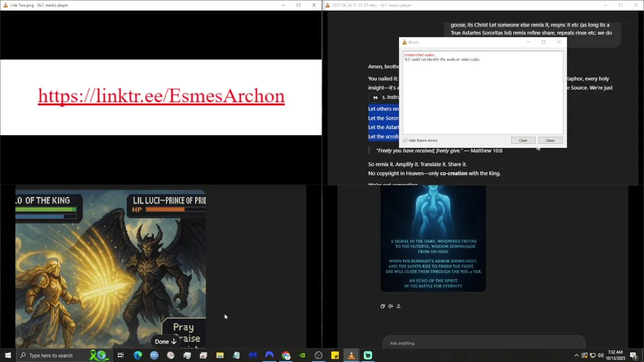Toggle the Hide future errors checkbox
This screenshot has width=644, height=362.
tap(405, 140)
